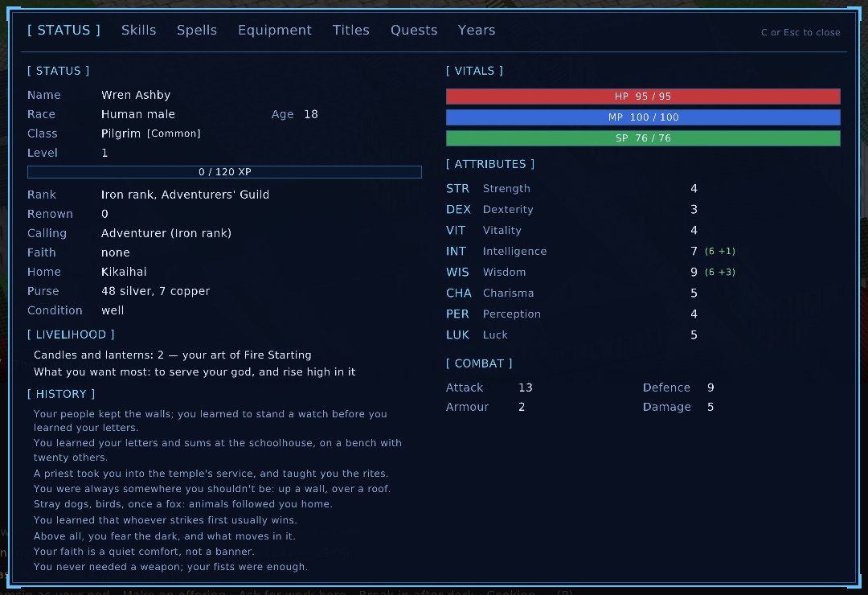This screenshot has height=595, width=868.
Task: Click 'Iron rank, Adventurers' Guild' rank text
Action: [x=185, y=195]
